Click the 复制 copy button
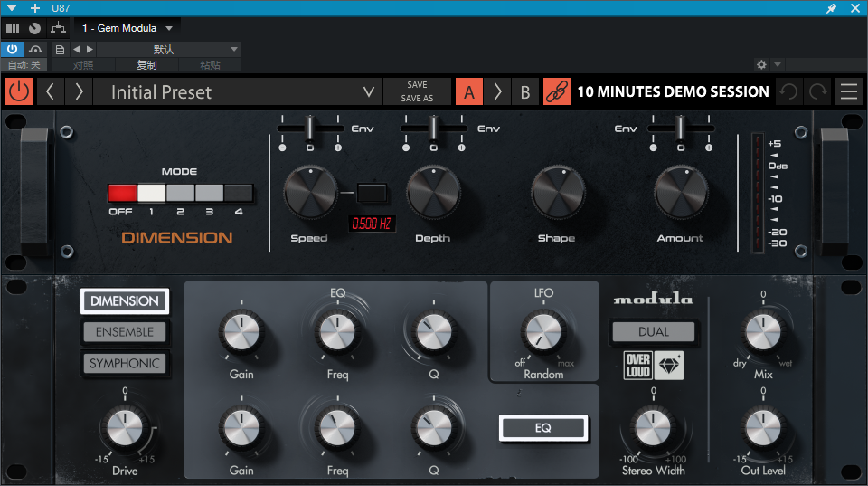Screen dimensions: 868x486 click(146, 65)
